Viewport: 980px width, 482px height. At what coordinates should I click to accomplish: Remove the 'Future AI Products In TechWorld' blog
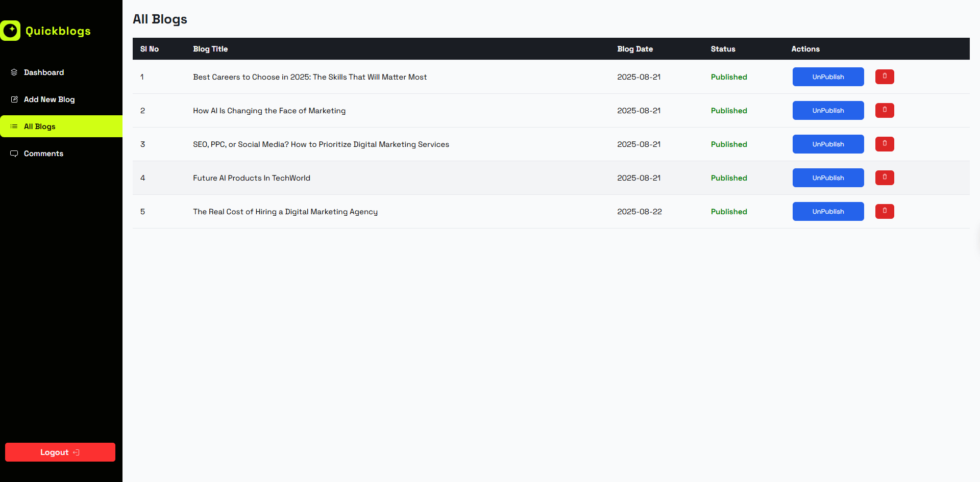pyautogui.click(x=885, y=177)
